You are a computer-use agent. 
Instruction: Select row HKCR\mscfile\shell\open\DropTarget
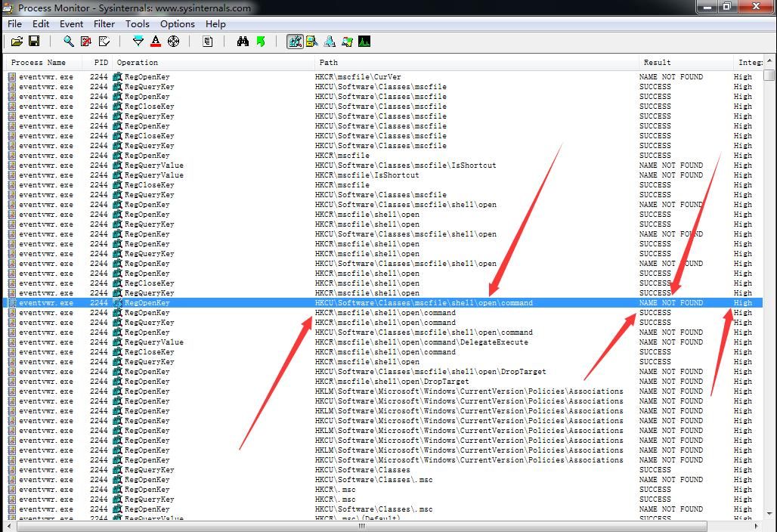coord(383,382)
